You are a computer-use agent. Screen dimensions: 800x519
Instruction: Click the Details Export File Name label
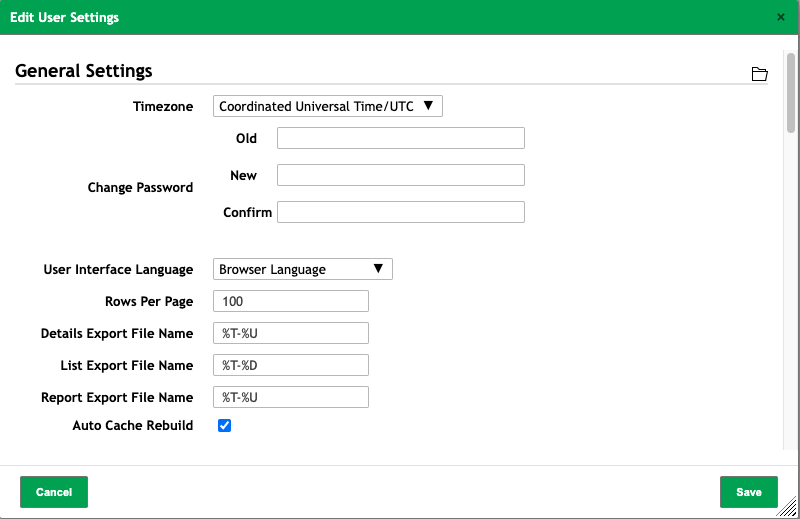click(x=117, y=333)
